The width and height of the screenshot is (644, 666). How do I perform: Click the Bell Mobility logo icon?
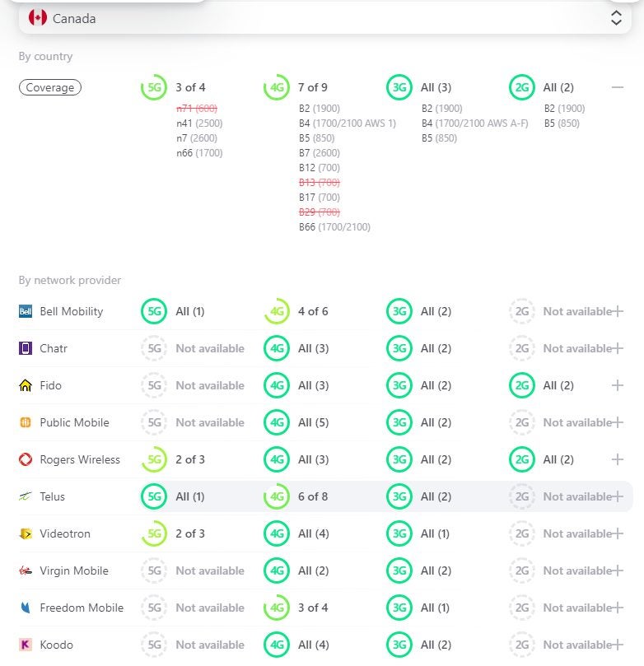tap(26, 311)
